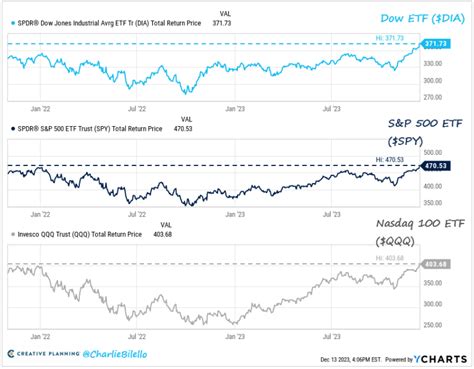
Task: Select the 371.73 price tag flag
Action: [435, 44]
